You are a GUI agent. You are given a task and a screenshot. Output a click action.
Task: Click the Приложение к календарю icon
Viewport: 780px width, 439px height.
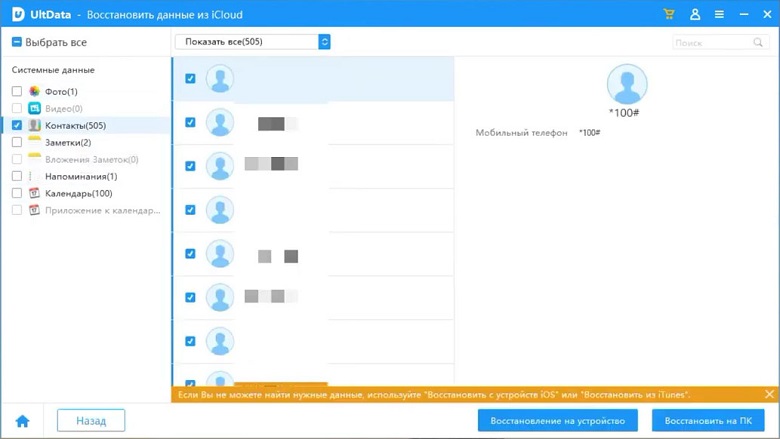(x=34, y=210)
